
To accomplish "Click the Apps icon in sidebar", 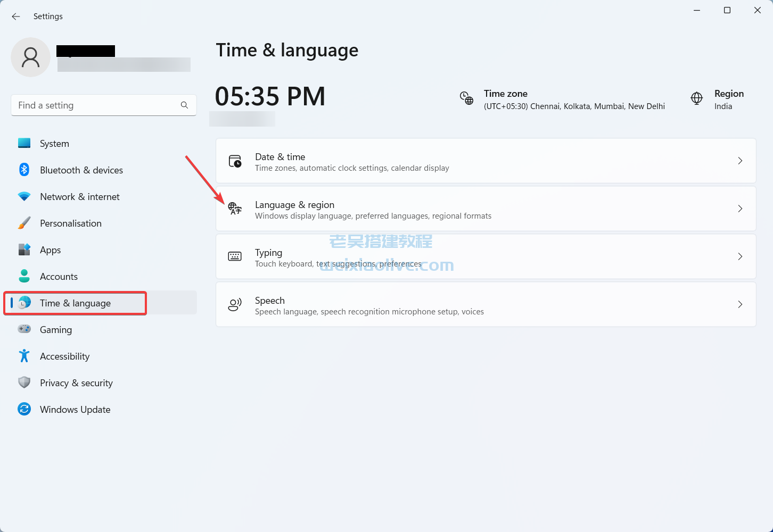I will 24,250.
